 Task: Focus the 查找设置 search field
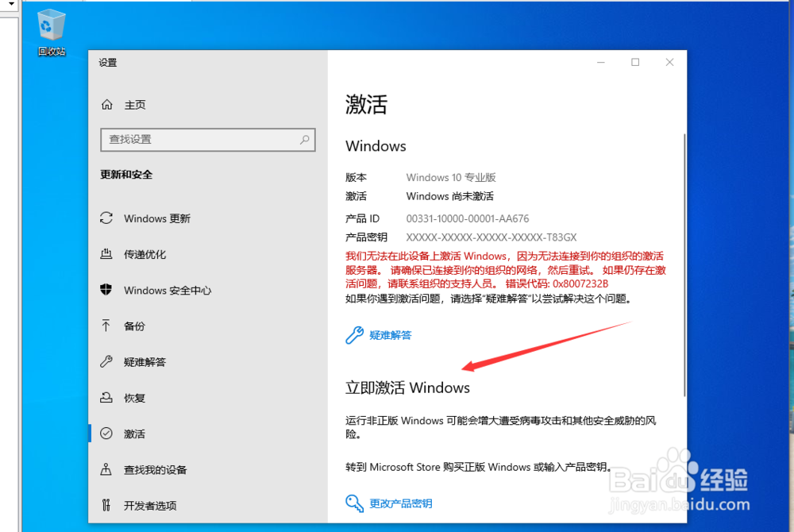207,139
